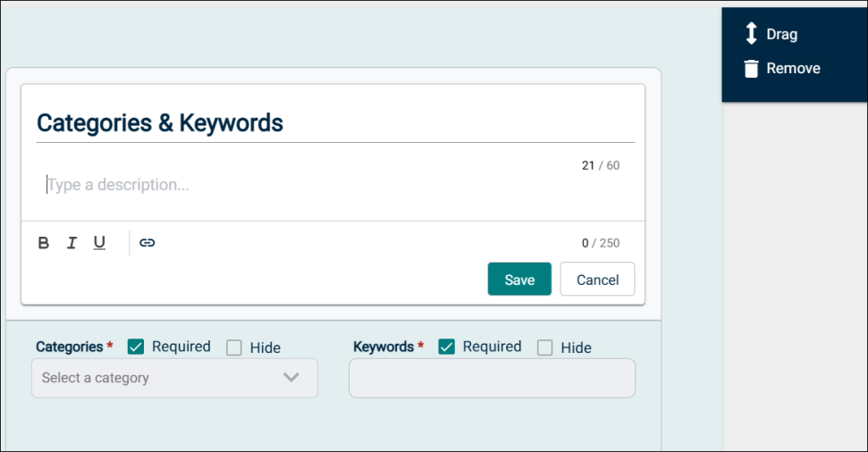868x452 pixels.
Task: Enable the Hide checkbox for Categories
Action: pos(234,348)
